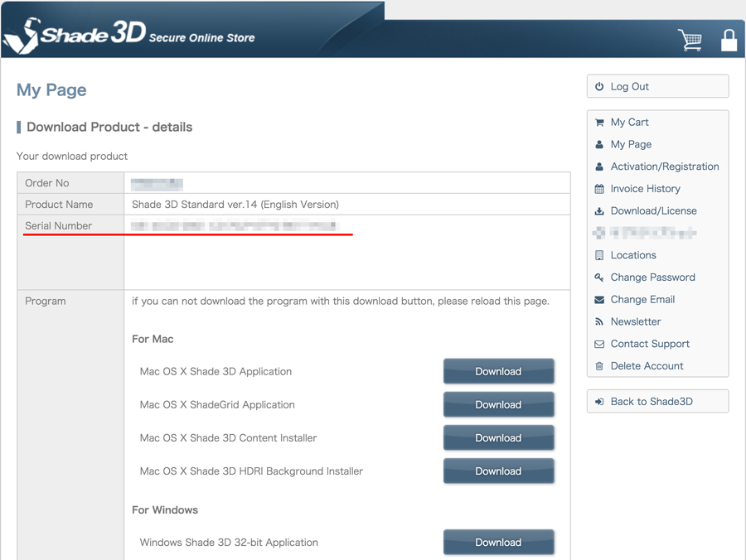746x560 pixels.
Task: Download Windows Shade 3D 32-bit Application
Action: click(499, 543)
